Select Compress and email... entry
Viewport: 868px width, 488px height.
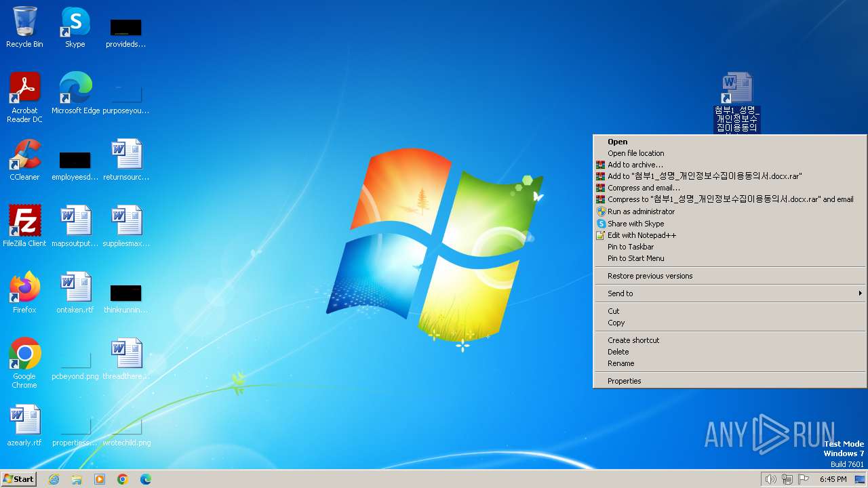730,188
